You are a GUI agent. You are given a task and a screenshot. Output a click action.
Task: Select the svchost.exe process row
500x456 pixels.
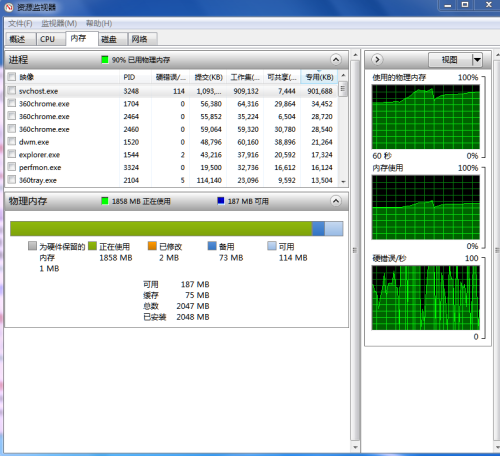(x=172, y=91)
